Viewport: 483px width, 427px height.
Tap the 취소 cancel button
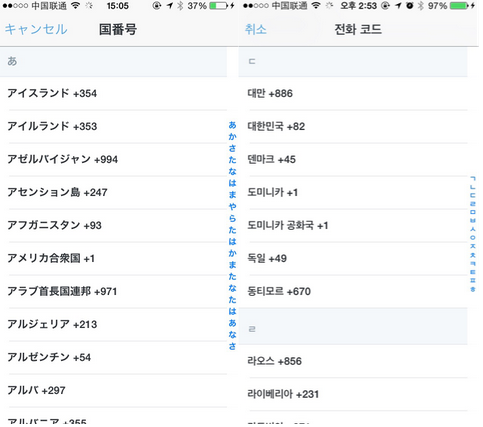click(256, 29)
